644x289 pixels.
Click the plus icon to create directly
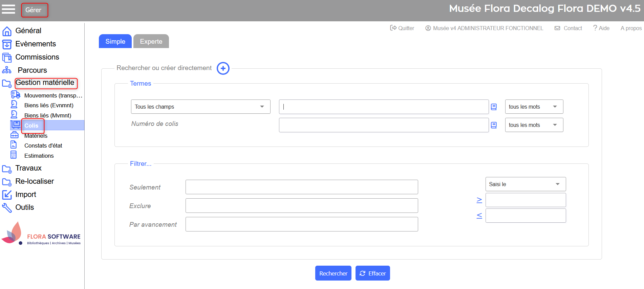point(223,68)
